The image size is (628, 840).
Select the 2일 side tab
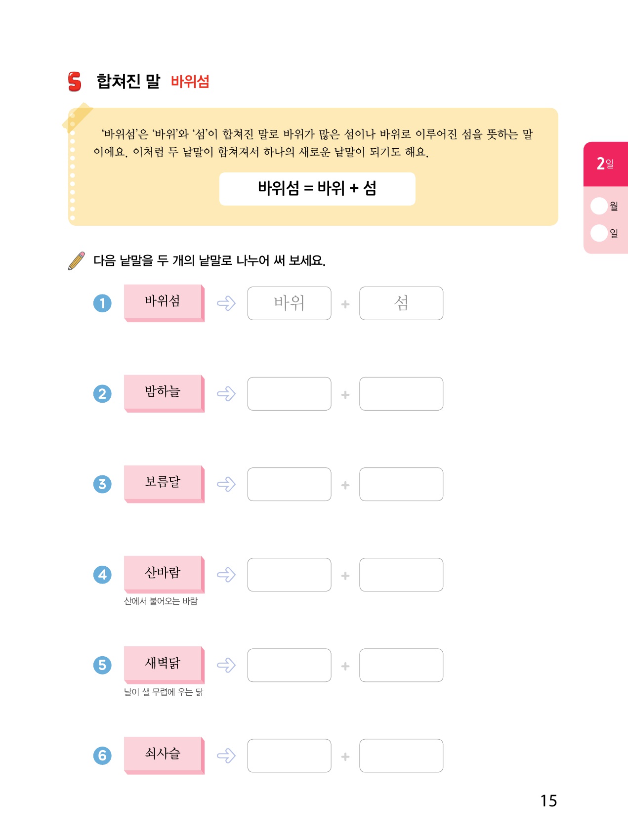[x=605, y=164]
